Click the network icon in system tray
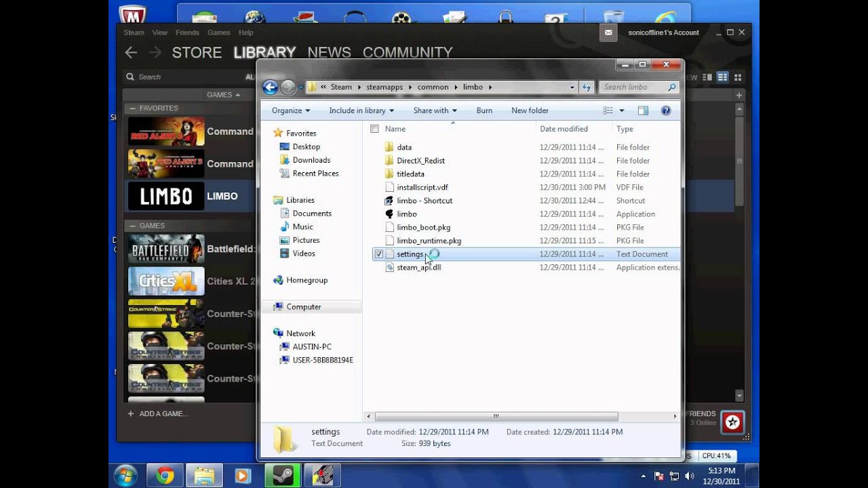The image size is (868, 488). pyautogui.click(x=674, y=476)
